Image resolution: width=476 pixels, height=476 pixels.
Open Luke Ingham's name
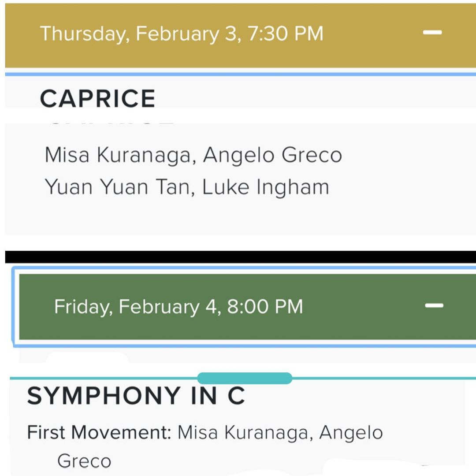[x=266, y=187]
